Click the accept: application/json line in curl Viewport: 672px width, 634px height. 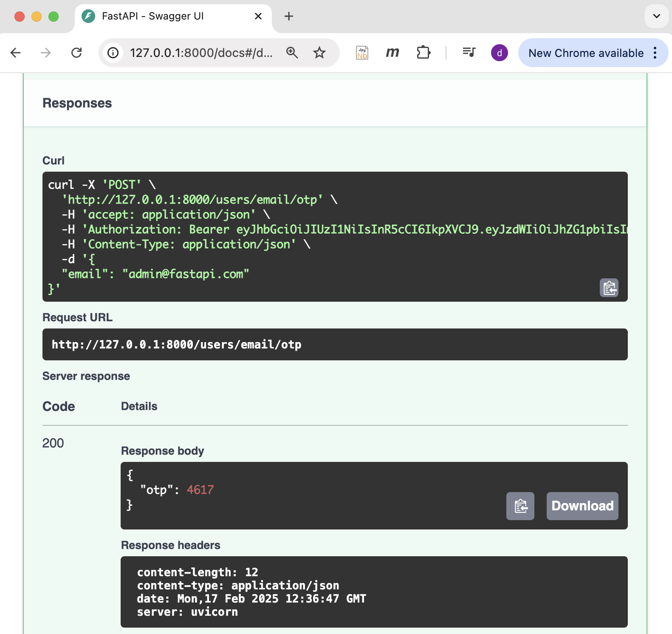click(x=166, y=215)
